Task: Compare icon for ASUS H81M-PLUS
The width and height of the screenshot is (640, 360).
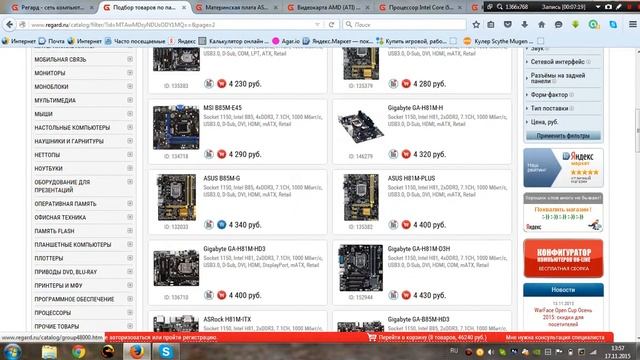Action: pyautogui.click(x=393, y=225)
